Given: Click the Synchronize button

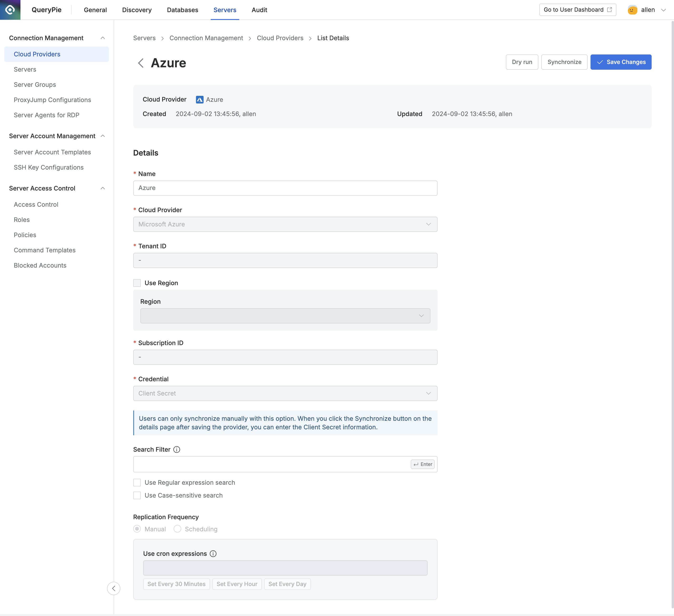Looking at the screenshot, I should tap(564, 62).
